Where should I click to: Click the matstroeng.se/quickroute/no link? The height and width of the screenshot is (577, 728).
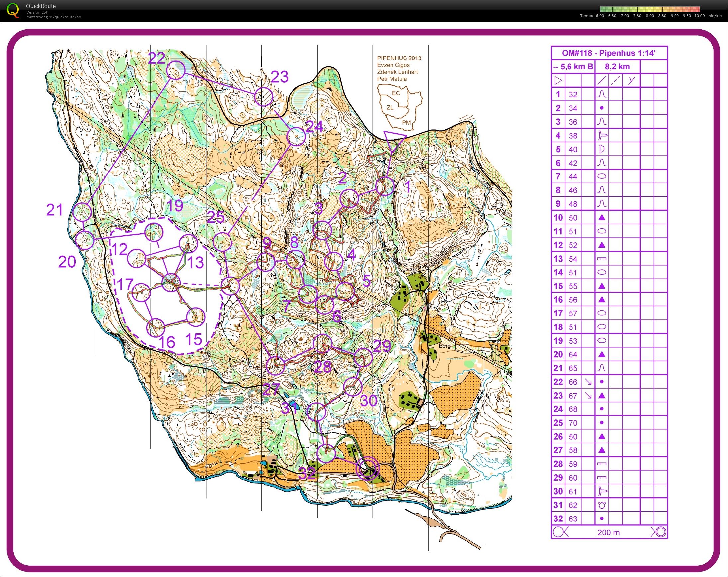tap(53, 17)
